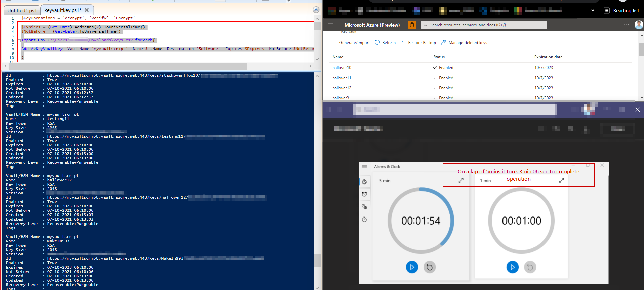Click the Azure search resources field
This screenshot has height=290, width=644.
[x=484, y=25]
